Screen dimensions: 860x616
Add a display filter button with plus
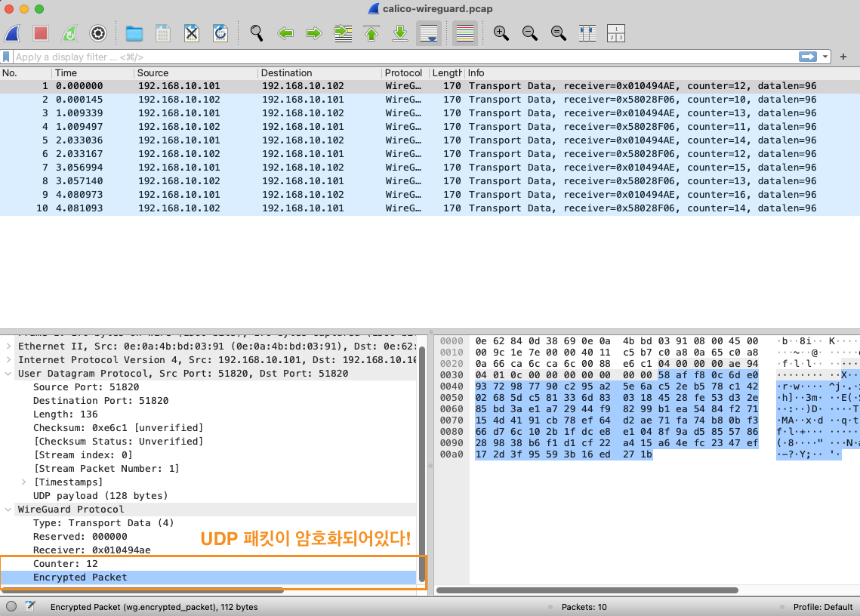(843, 57)
